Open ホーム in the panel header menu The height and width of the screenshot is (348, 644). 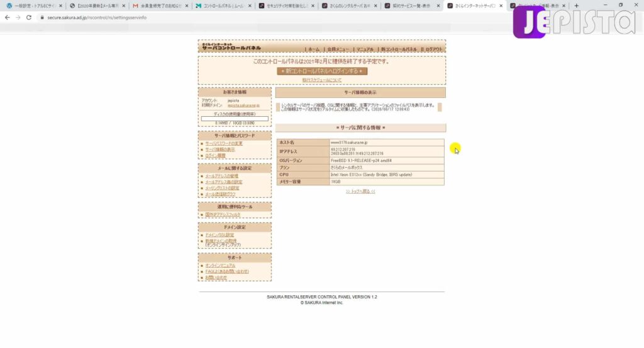point(314,49)
